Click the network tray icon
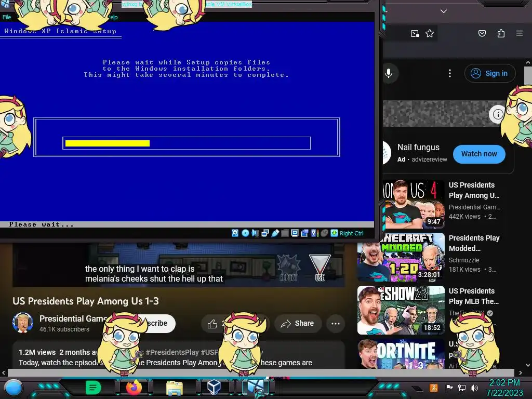The height and width of the screenshot is (399, 532). [x=462, y=388]
